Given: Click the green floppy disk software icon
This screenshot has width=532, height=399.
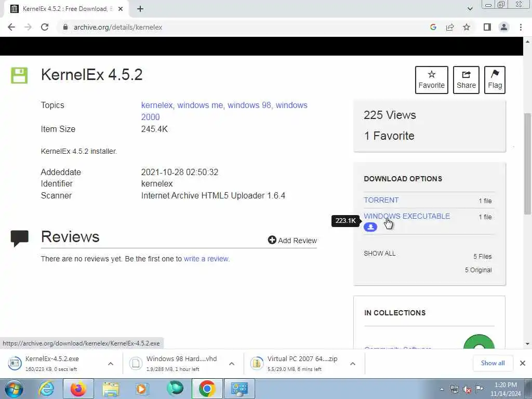Looking at the screenshot, I should (x=19, y=75).
